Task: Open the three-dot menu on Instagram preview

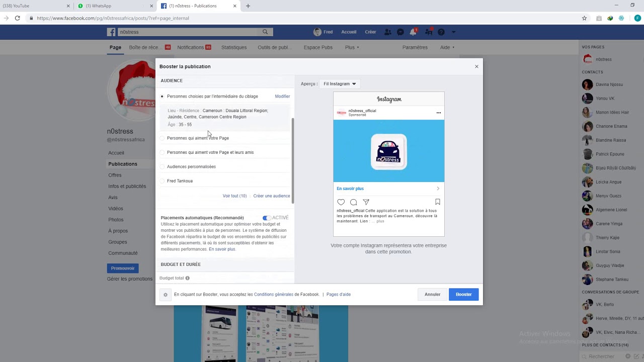Action: point(439,113)
